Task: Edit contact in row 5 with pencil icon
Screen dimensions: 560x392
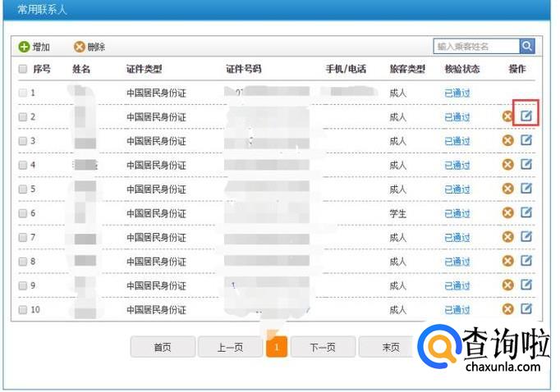Action: coord(526,188)
